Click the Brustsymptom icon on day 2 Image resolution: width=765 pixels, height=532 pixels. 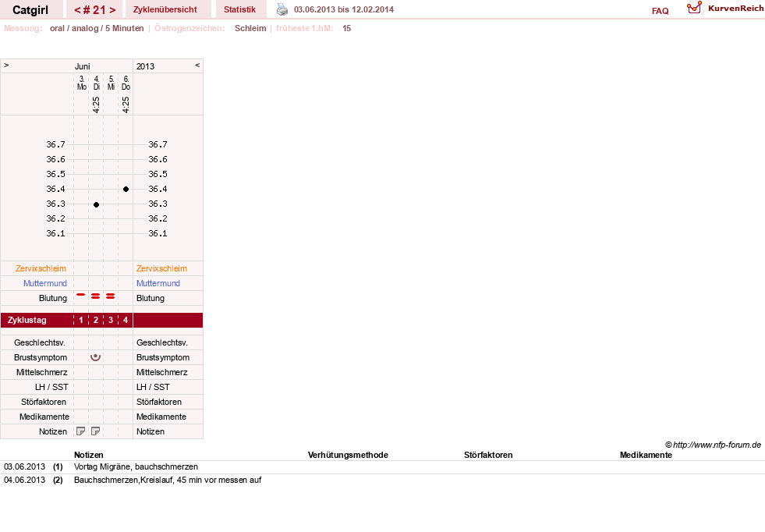(x=96, y=357)
